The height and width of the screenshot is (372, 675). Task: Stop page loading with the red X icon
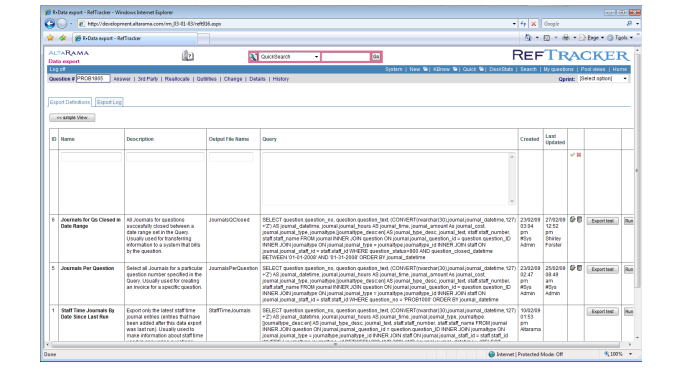pyautogui.click(x=534, y=24)
